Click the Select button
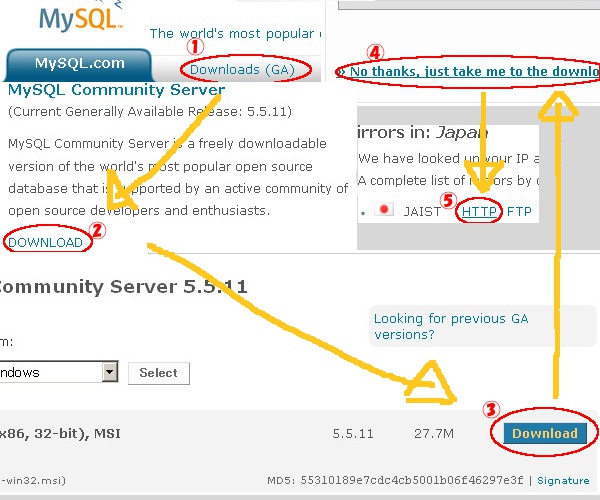 (x=158, y=373)
